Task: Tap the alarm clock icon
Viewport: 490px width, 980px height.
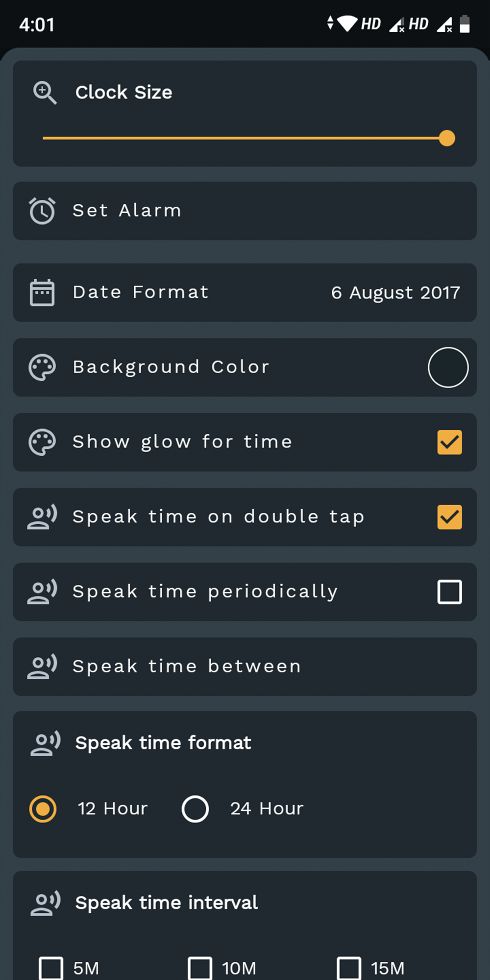Action: (x=42, y=211)
